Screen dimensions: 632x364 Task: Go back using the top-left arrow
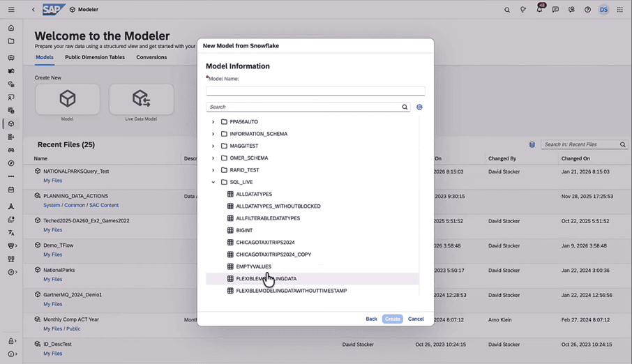33,10
